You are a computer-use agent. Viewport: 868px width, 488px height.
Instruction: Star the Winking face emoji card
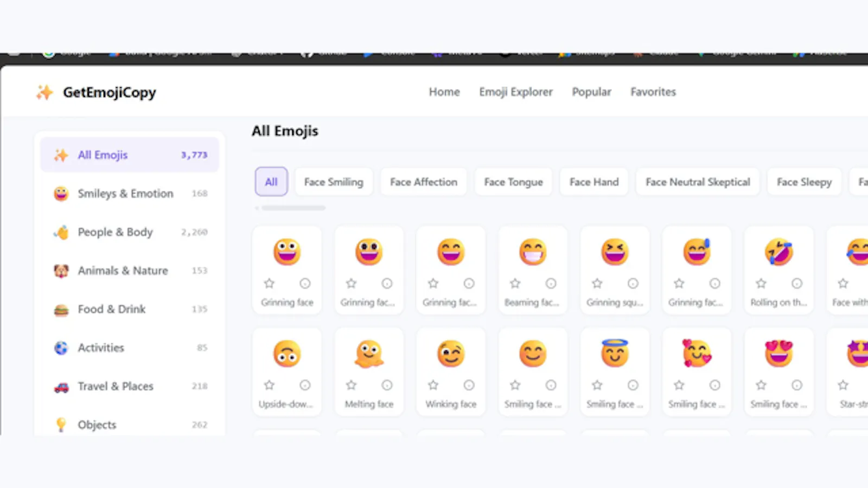click(433, 385)
